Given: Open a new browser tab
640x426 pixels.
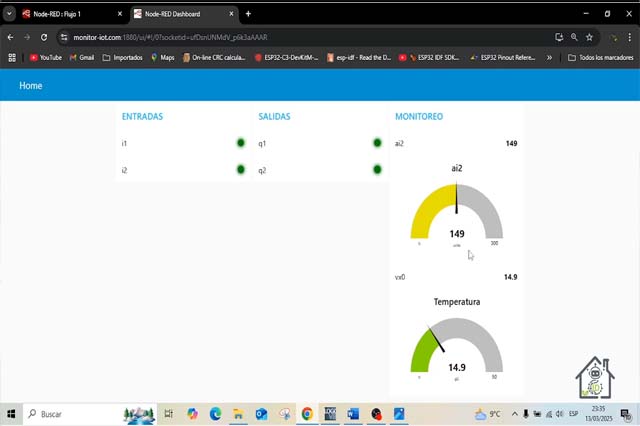Looking at the screenshot, I should click(248, 14).
